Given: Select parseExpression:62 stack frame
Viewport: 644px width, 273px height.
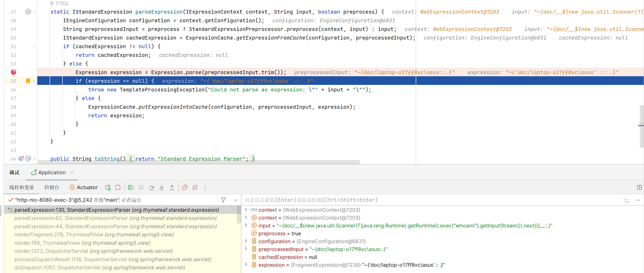Looking at the screenshot, I should [x=121, y=218].
